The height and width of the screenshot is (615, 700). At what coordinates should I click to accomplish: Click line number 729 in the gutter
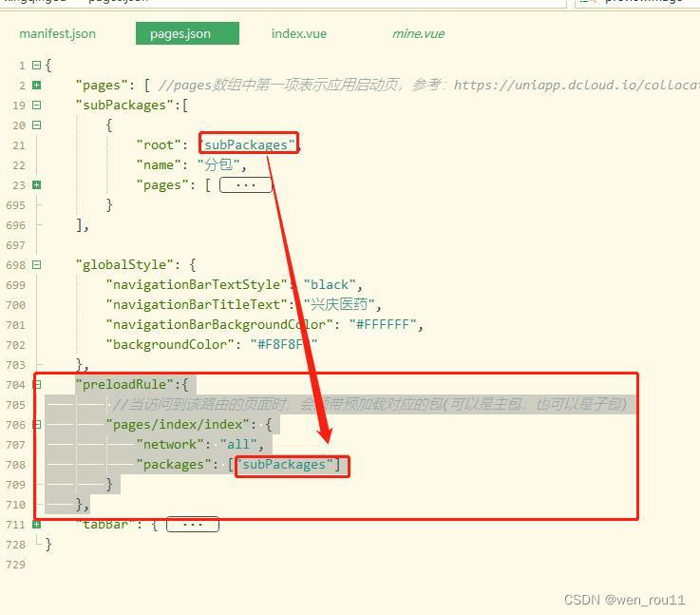15,565
